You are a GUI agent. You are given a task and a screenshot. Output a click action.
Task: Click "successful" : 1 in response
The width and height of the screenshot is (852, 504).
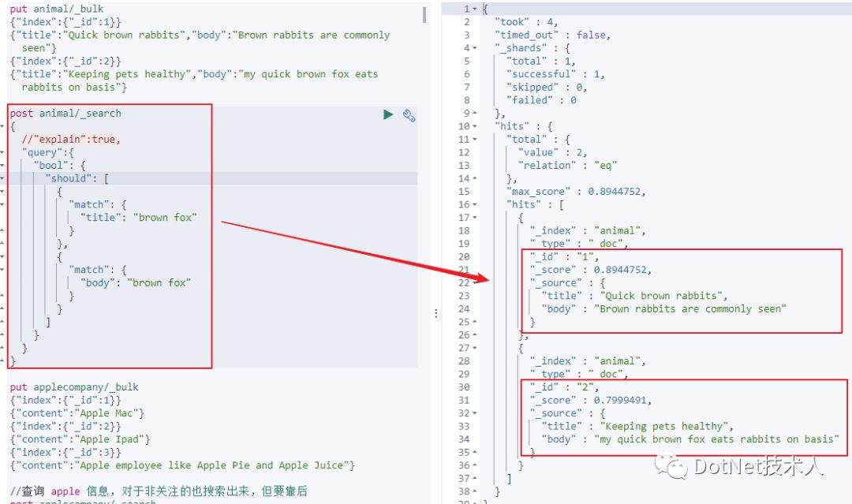555,74
